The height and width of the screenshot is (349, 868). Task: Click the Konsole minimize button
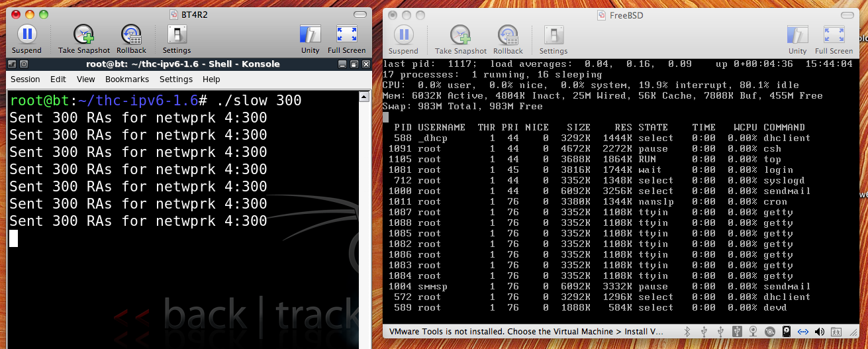(x=342, y=64)
